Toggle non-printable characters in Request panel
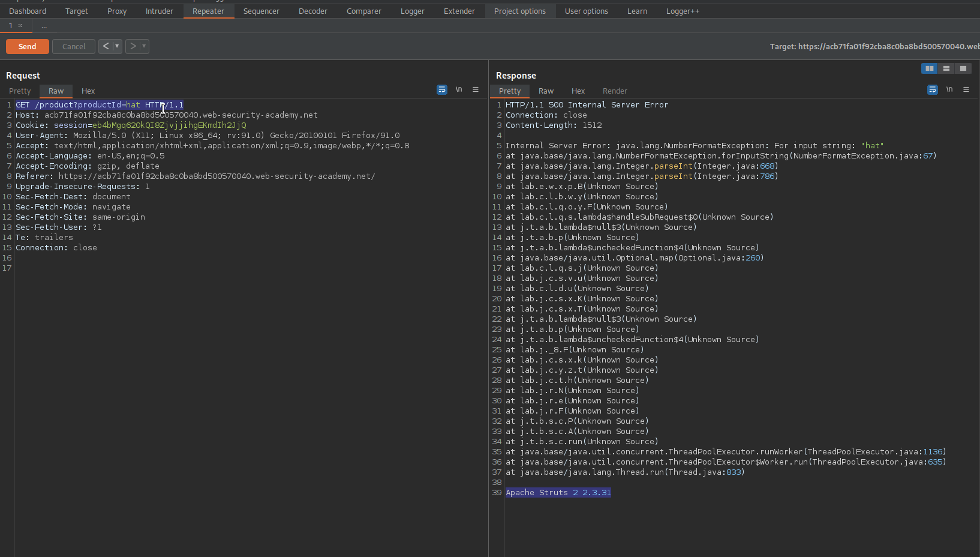Viewport: 980px width, 557px height. [x=459, y=89]
